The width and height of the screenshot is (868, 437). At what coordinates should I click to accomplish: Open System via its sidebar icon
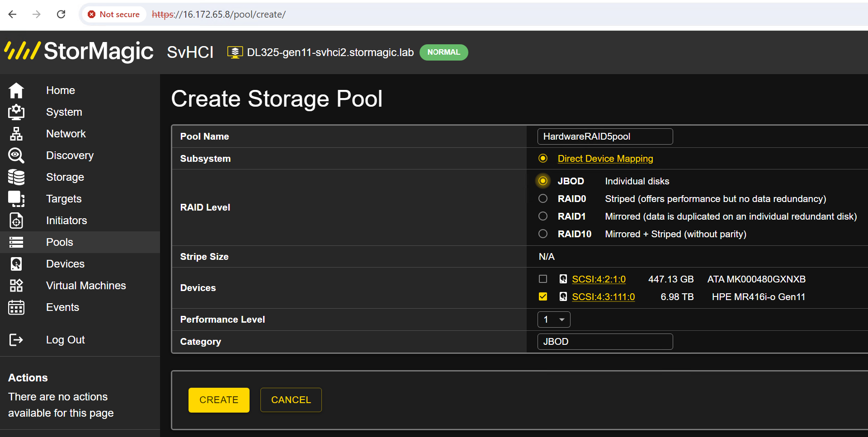(x=16, y=112)
